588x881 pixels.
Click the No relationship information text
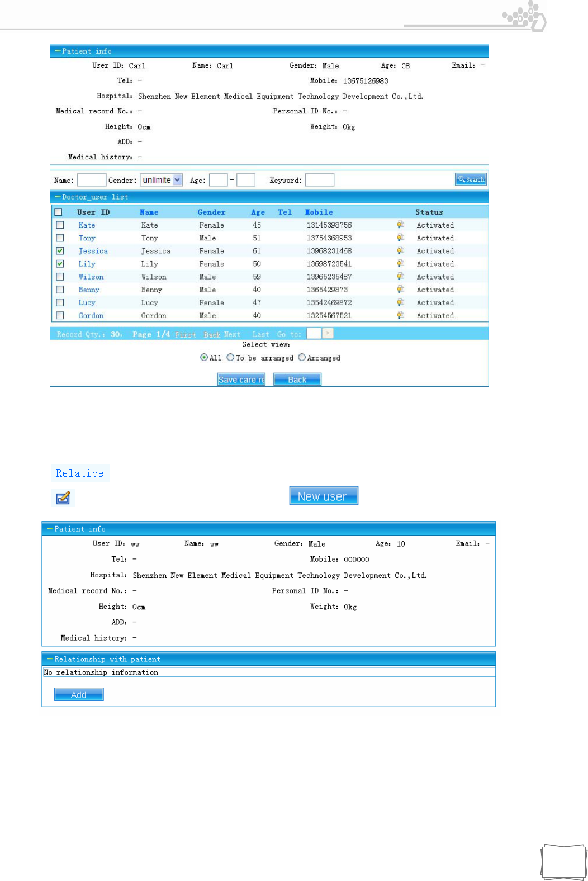[101, 672]
